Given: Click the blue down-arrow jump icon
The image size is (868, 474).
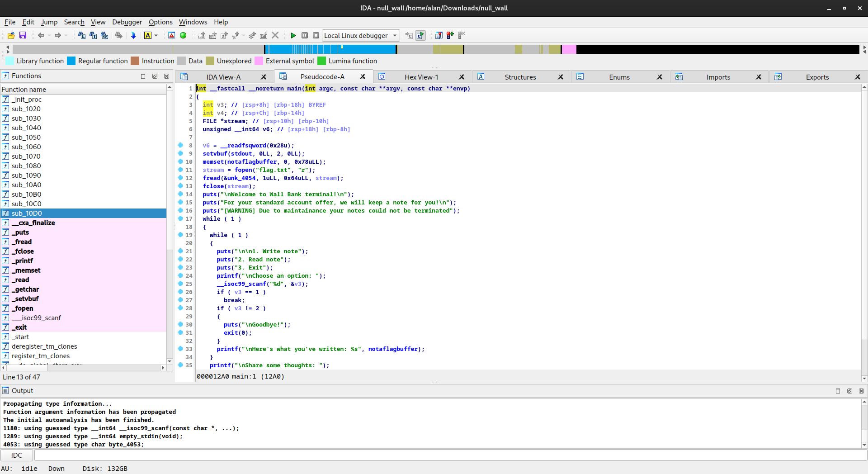Looking at the screenshot, I should click(x=133, y=35).
